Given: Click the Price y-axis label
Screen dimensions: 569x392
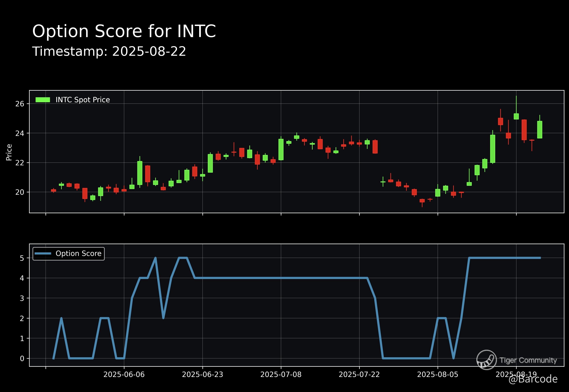Looking at the screenshot, I should point(9,152).
